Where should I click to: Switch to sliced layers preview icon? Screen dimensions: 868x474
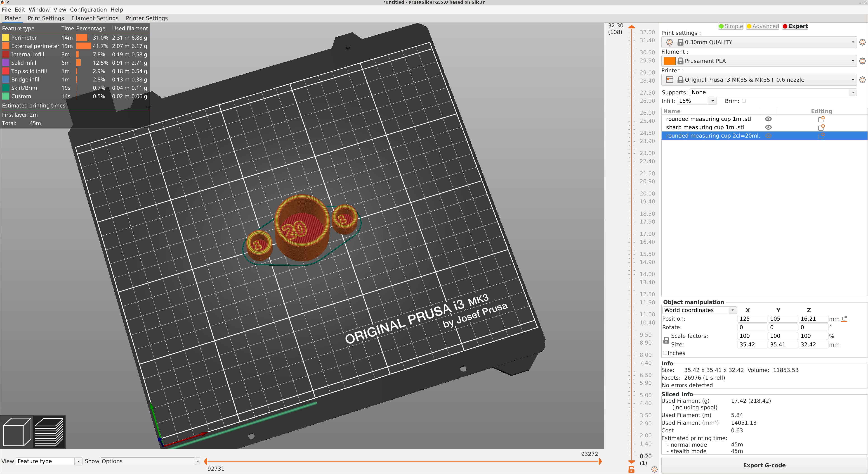coord(49,432)
